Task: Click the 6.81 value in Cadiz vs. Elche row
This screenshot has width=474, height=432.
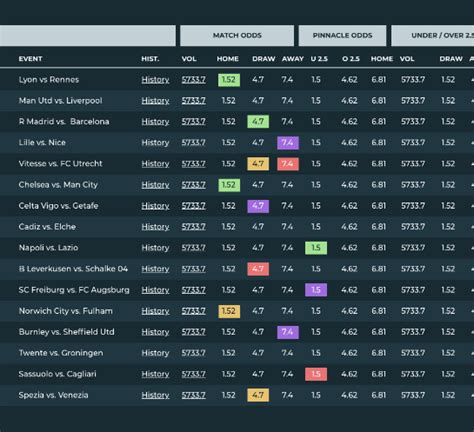Action: [x=379, y=227]
